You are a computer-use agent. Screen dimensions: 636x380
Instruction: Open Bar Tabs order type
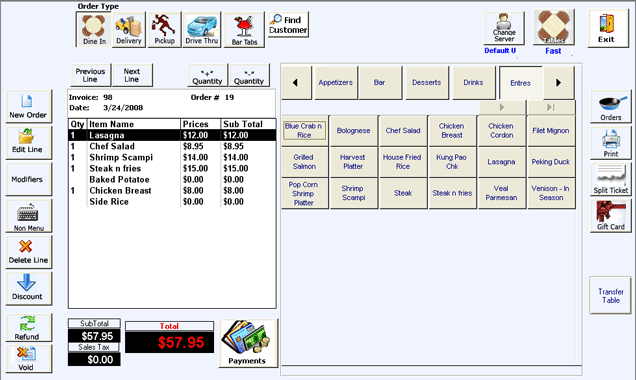pos(244,30)
